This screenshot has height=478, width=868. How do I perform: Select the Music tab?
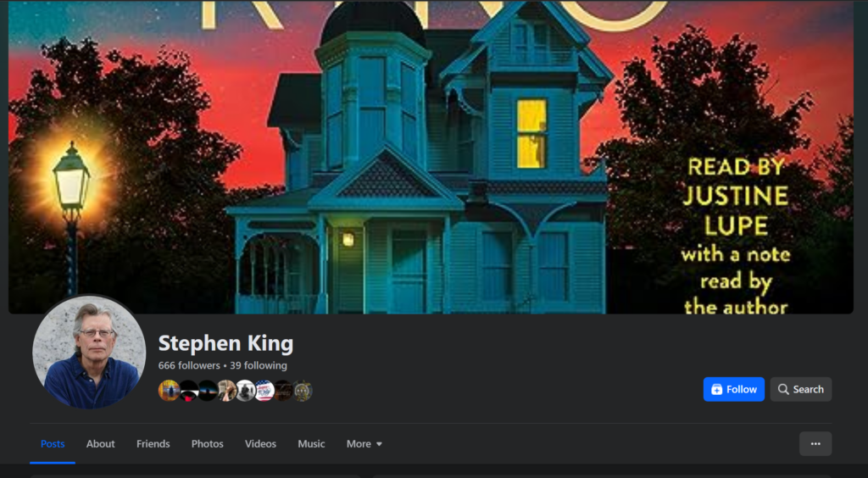click(312, 444)
